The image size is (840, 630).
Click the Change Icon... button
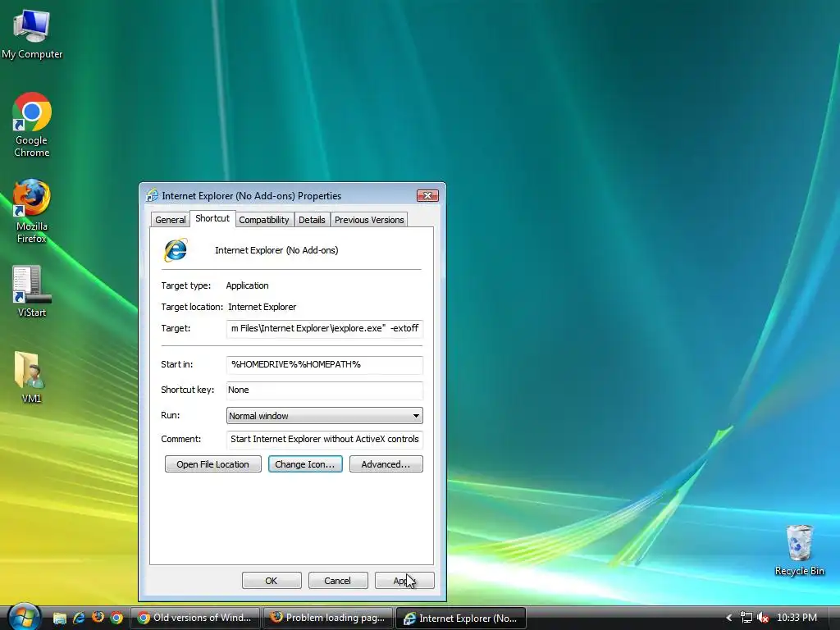point(305,464)
